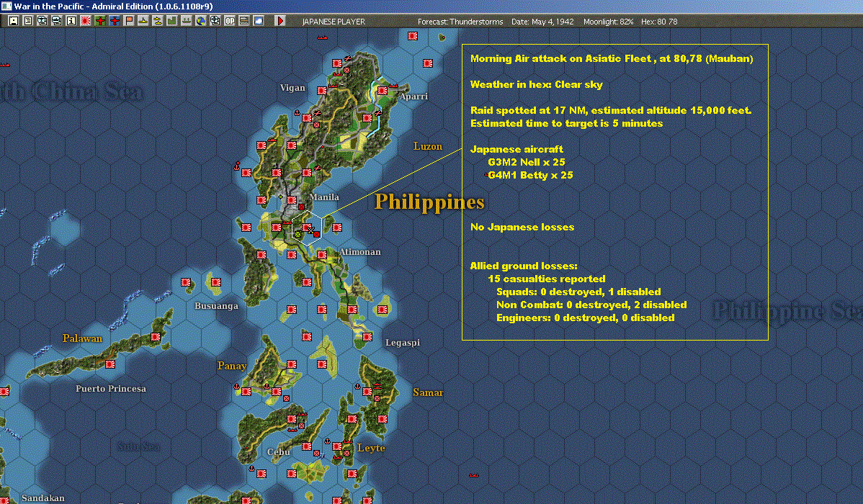Click the Atimonan map label

click(x=360, y=252)
